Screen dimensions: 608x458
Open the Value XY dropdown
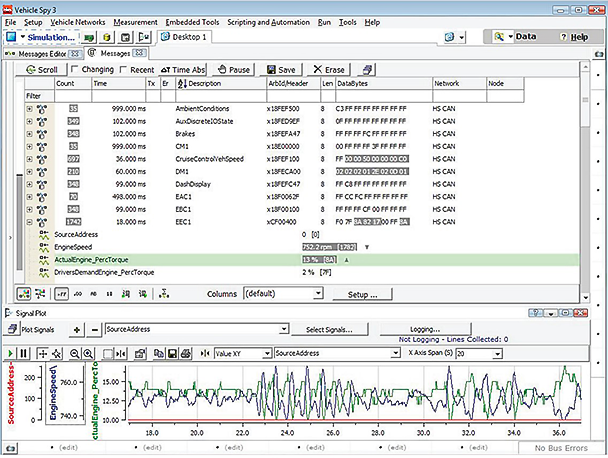[x=267, y=353]
